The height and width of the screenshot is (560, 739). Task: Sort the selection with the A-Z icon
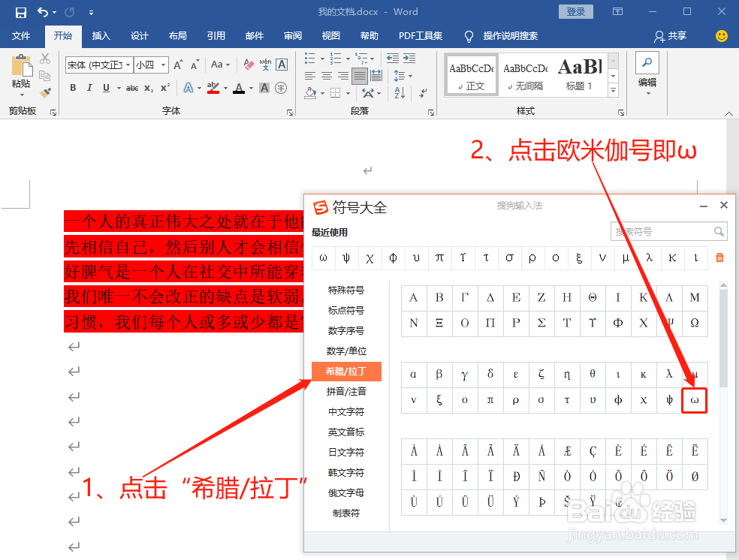400,92
